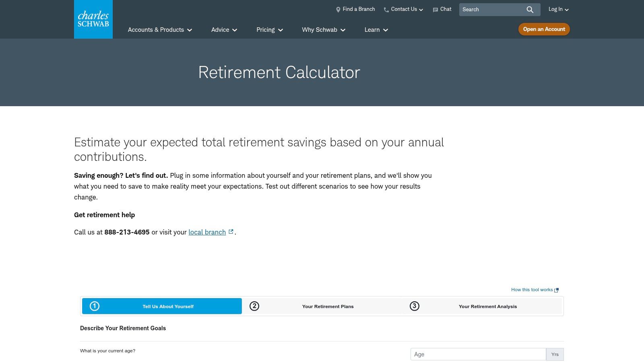Click the popup icon after How this tool works

(556, 290)
